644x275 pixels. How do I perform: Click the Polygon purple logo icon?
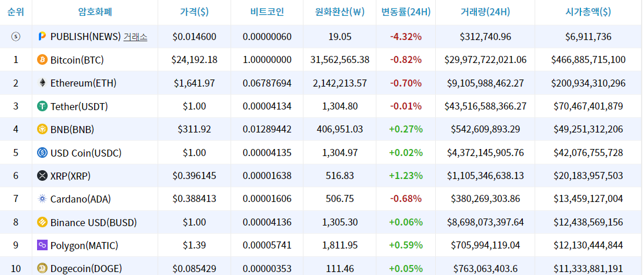pos(42,246)
